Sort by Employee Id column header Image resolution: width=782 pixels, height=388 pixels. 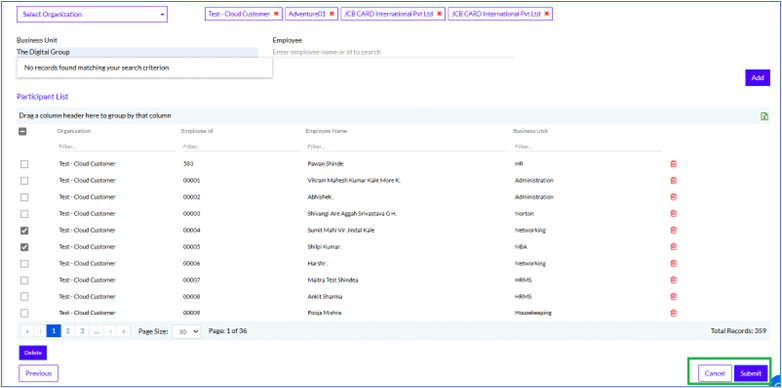pyautogui.click(x=197, y=131)
